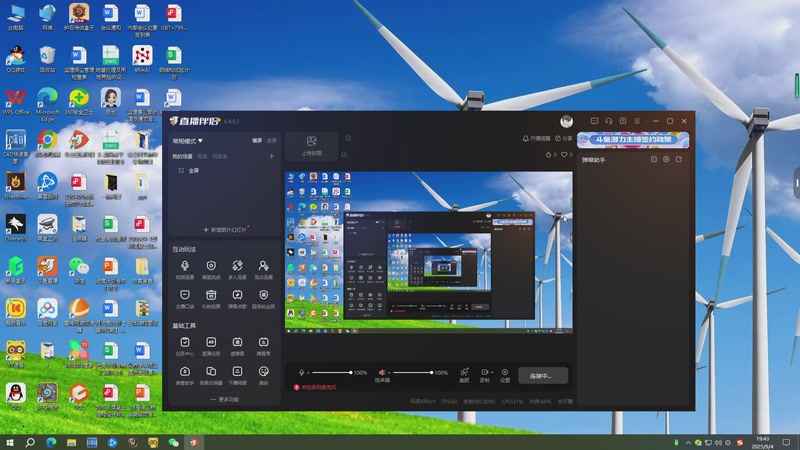Image resolution: width=800 pixels, height=450 pixels.
Task: Click the taskbar clock showing 19:43
Action: 763,442
